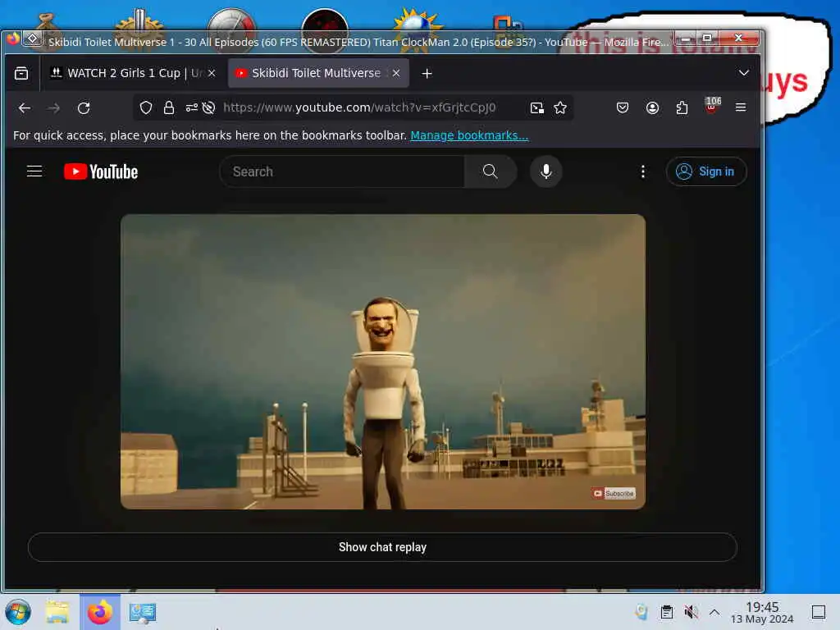Open Firefox application hamburger menu
The image size is (840, 630).
coord(741,107)
